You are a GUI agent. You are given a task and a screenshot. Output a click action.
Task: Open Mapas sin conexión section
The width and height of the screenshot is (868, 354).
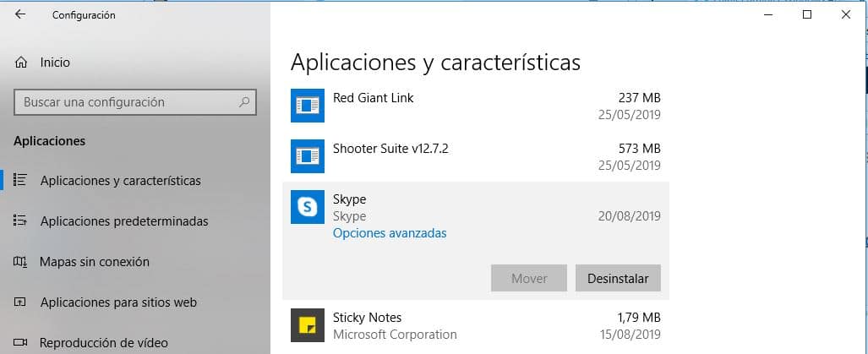pyautogui.click(x=95, y=262)
